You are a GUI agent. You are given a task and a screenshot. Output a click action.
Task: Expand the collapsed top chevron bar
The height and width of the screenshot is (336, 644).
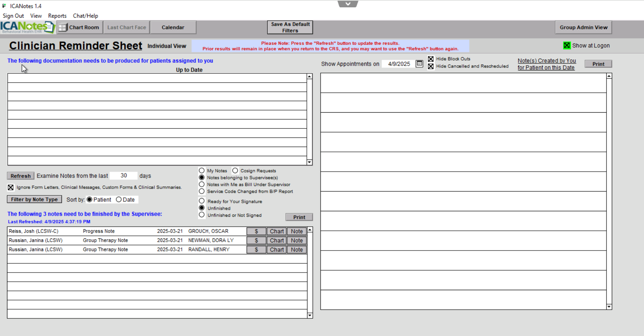pyautogui.click(x=347, y=4)
